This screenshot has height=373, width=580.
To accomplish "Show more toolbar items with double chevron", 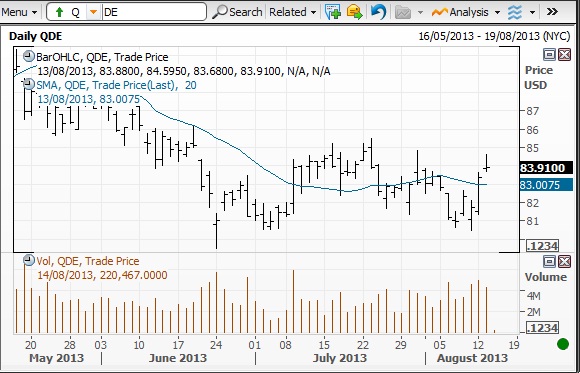I will pyautogui.click(x=552, y=12).
